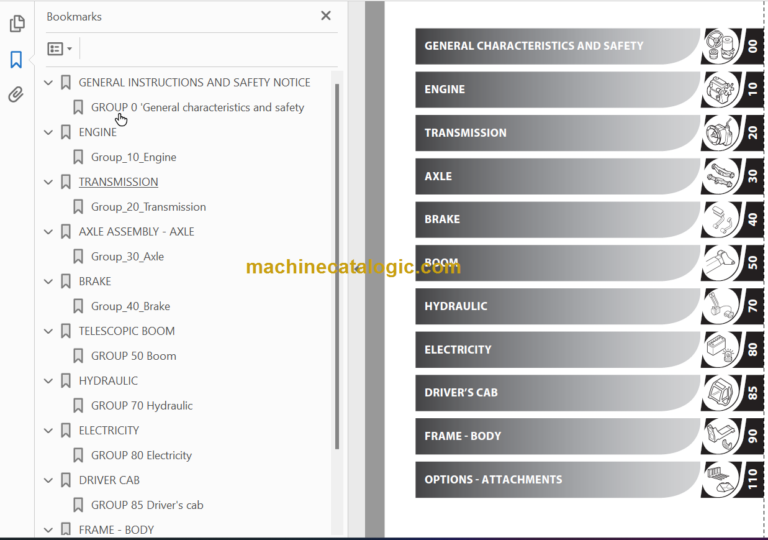Click bookmark icon beside TRANSMISSION
This screenshot has height=540, width=768.
66,182
